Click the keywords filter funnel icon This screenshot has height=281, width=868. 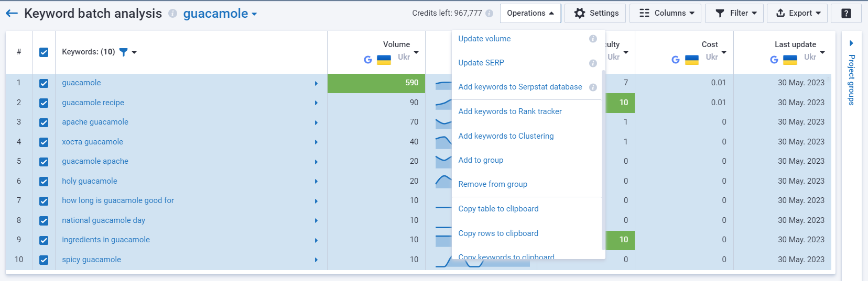(x=123, y=52)
